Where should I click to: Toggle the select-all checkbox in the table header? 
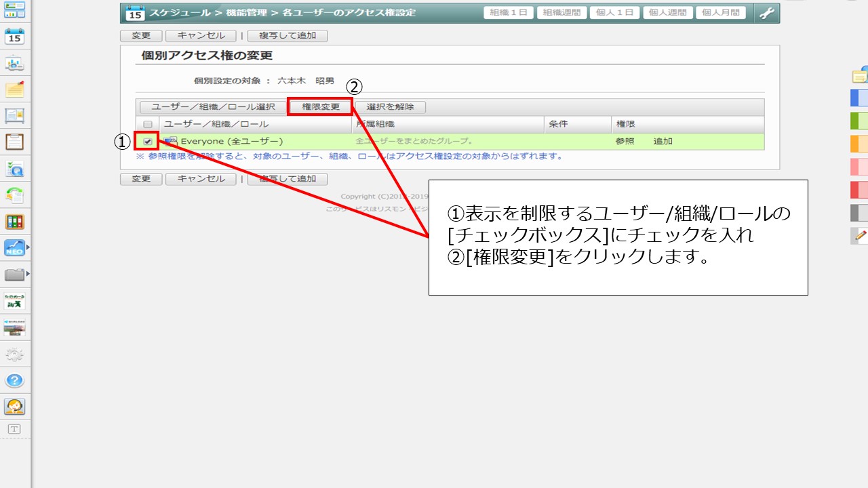point(148,125)
